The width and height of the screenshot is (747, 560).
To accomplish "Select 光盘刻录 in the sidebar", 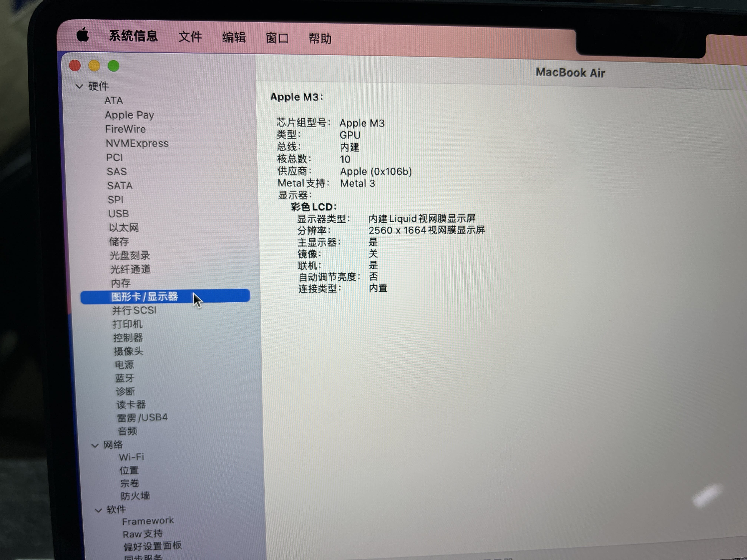I will point(130,256).
